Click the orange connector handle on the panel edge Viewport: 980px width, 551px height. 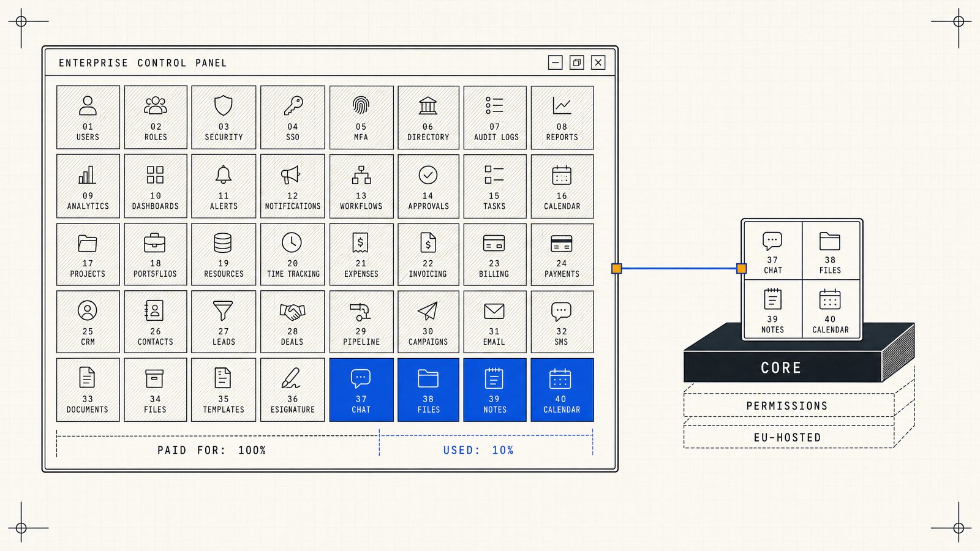pyautogui.click(x=617, y=268)
